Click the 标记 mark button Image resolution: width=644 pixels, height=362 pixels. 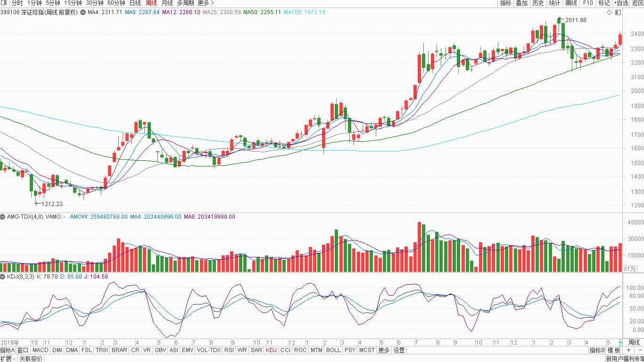pyautogui.click(x=604, y=3)
